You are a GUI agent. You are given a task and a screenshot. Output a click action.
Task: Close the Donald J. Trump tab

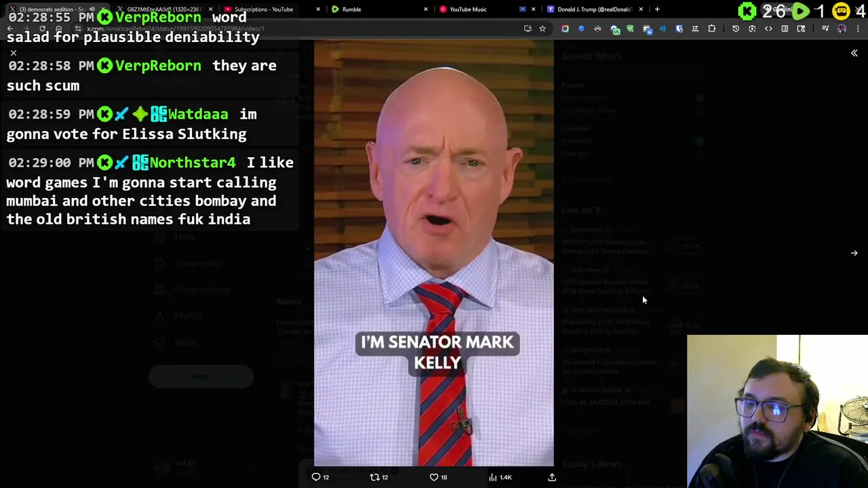coord(640,9)
